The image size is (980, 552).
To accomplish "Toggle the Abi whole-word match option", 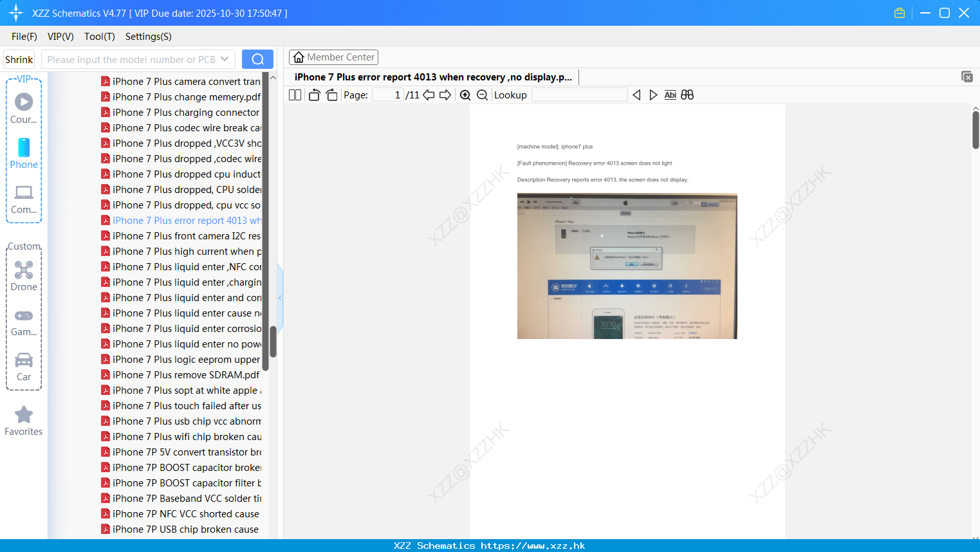I will click(670, 95).
